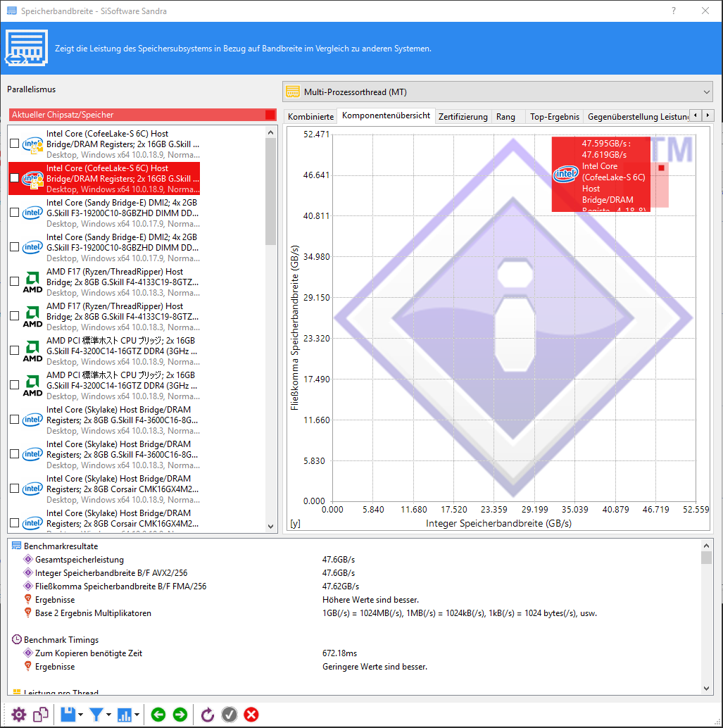Go forward with the green right arrow
Image resolution: width=723 pixels, height=728 pixels.
(x=180, y=715)
